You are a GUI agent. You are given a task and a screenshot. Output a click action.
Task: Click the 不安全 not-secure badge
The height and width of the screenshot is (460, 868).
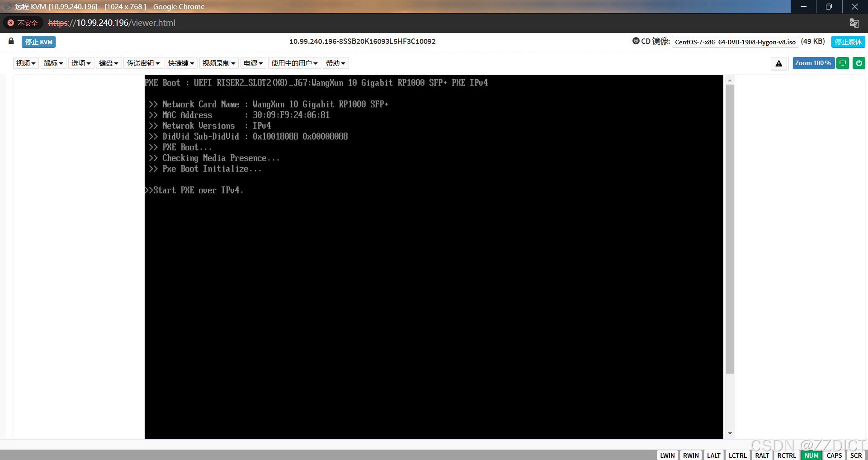click(23, 23)
